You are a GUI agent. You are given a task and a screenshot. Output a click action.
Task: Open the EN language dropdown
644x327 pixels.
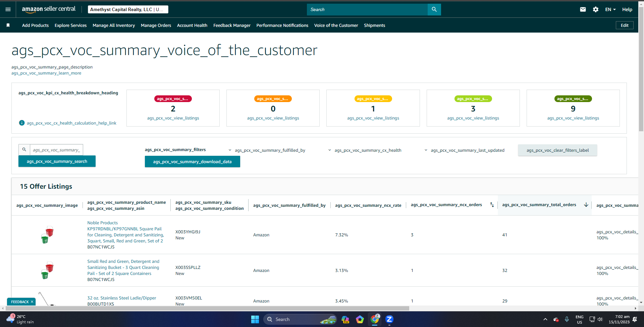(610, 9)
